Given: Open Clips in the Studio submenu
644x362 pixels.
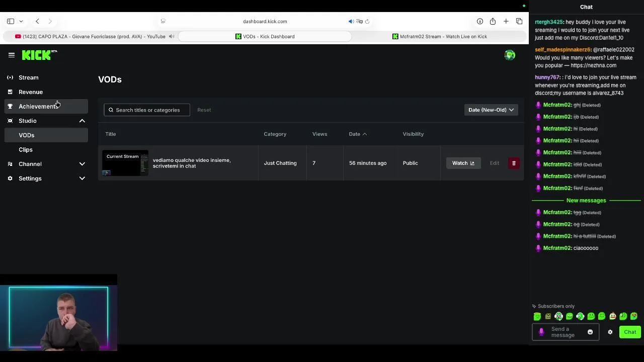Looking at the screenshot, I should 46,150.
